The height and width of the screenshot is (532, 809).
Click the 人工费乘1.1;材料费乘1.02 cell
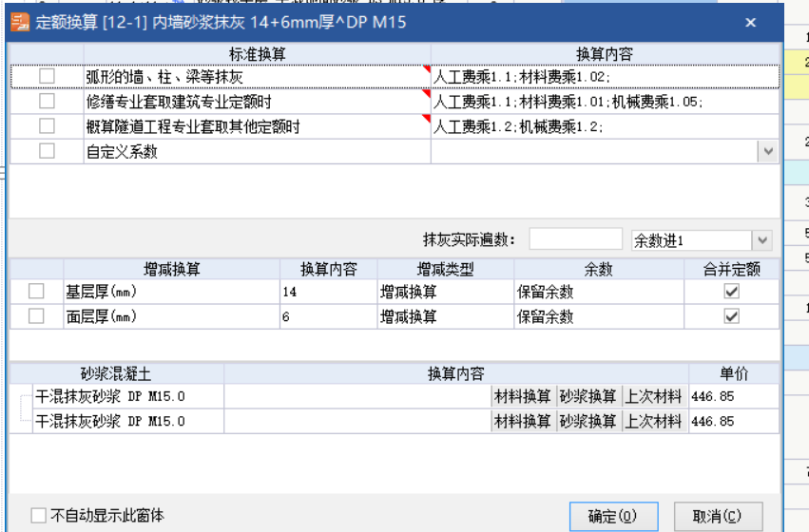tap(605, 77)
